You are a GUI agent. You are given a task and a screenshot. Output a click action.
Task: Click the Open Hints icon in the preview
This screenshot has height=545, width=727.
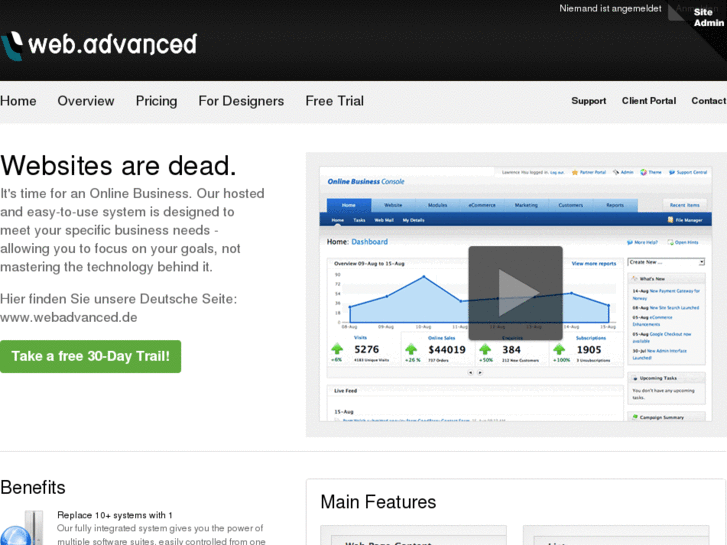coord(670,242)
